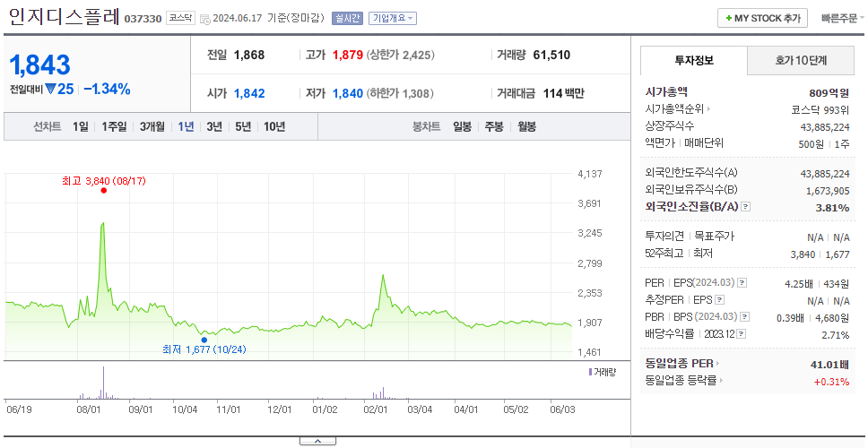Click the MY STOCK 추가 button
The width and height of the screenshot is (868, 448).
click(x=763, y=18)
